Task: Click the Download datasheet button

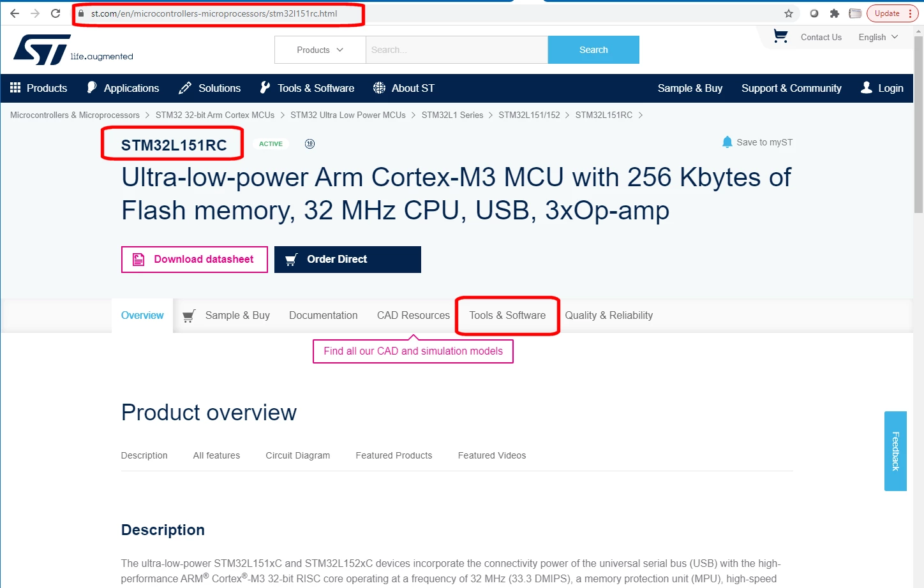Action: click(195, 260)
